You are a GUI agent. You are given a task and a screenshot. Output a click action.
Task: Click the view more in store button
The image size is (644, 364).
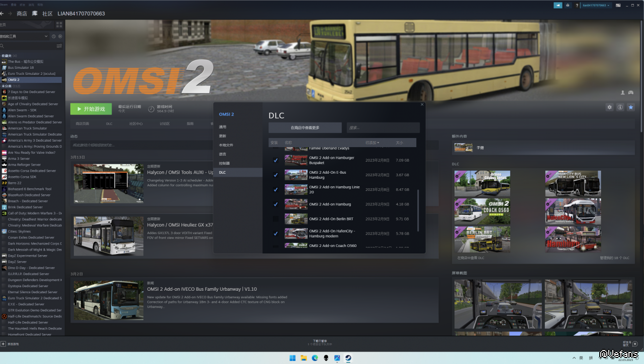(305, 128)
